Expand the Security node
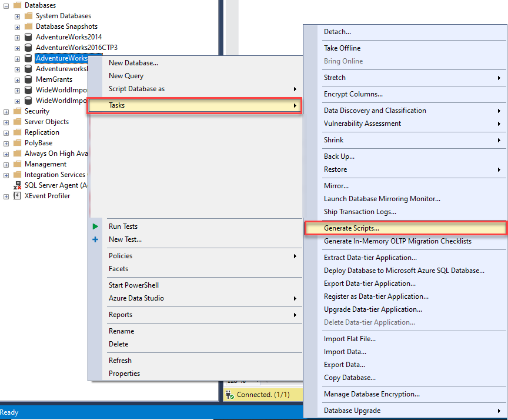The width and height of the screenshot is (508, 420). point(6,112)
